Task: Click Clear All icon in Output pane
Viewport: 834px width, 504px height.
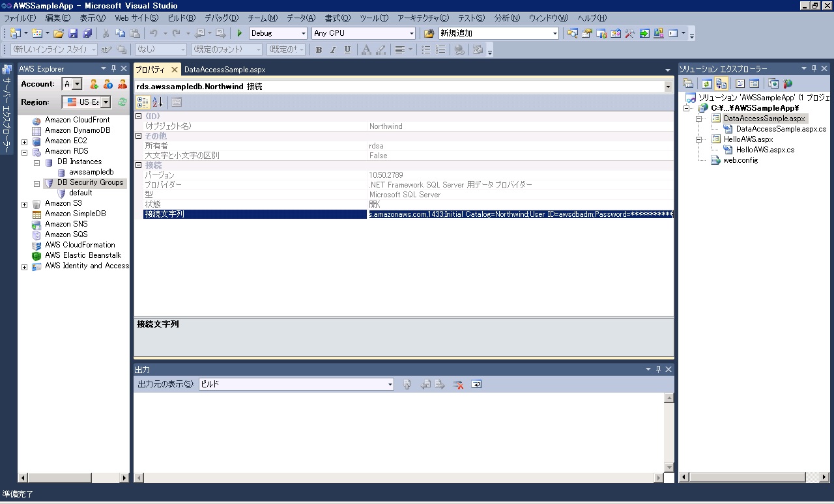Action: pyautogui.click(x=459, y=385)
